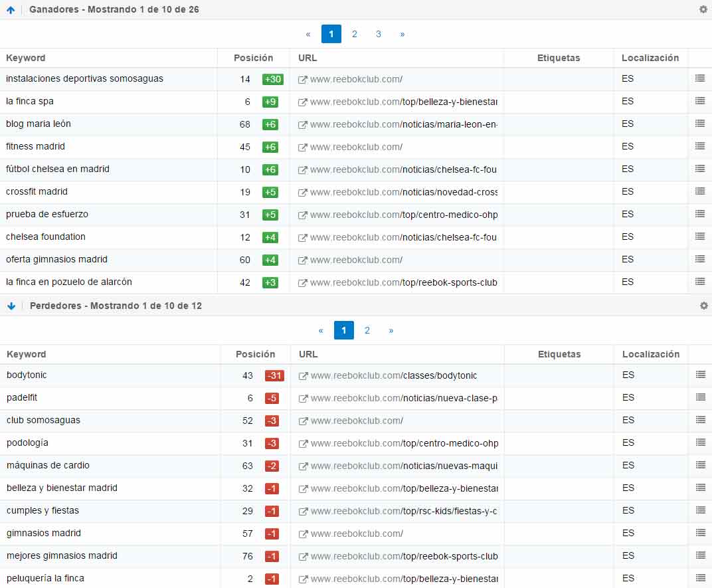
Task: Open row menu icon for 'bodytonic' keyword
Action: [x=700, y=375]
